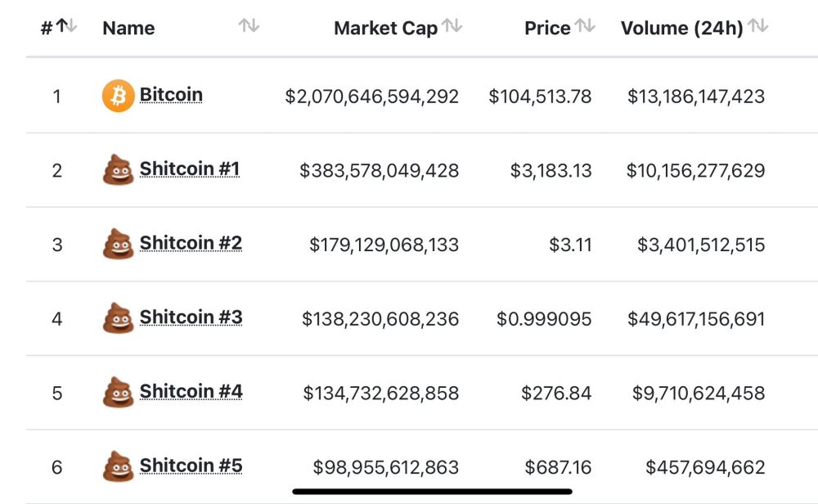Sort by Price using its arrow icon
818x504 pixels.
click(x=585, y=25)
